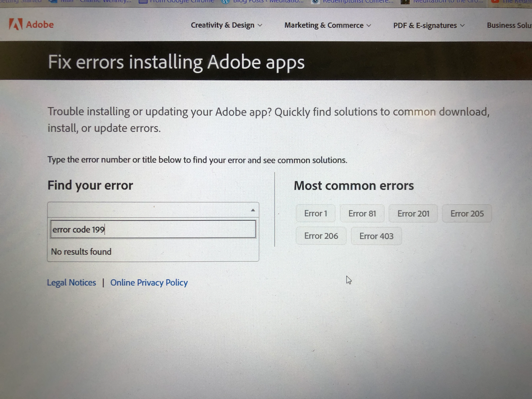Pick the Error 206 button

coord(321,236)
